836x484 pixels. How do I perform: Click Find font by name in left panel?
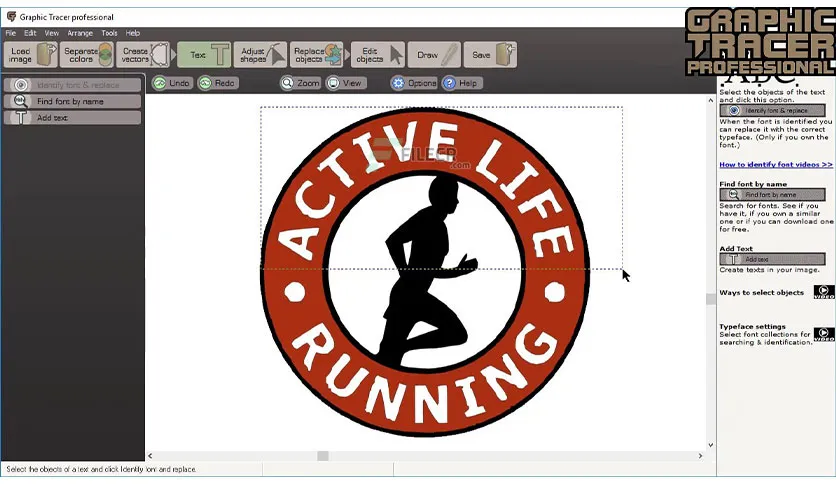pyautogui.click(x=73, y=101)
